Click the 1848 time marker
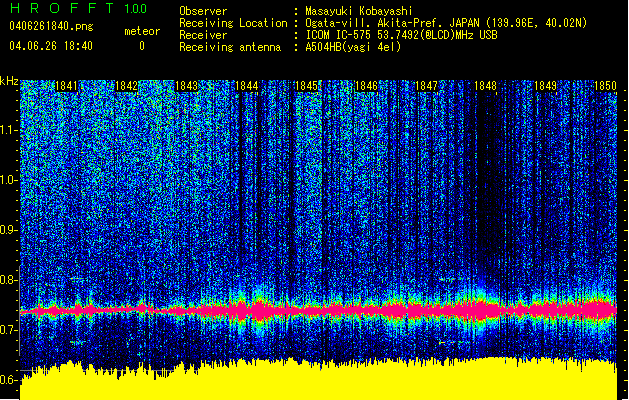This screenshot has height=400, width=629. tap(486, 86)
